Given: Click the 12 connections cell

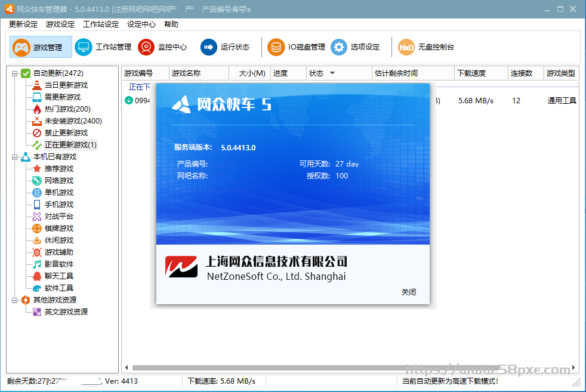Looking at the screenshot, I should pyautogui.click(x=516, y=100).
